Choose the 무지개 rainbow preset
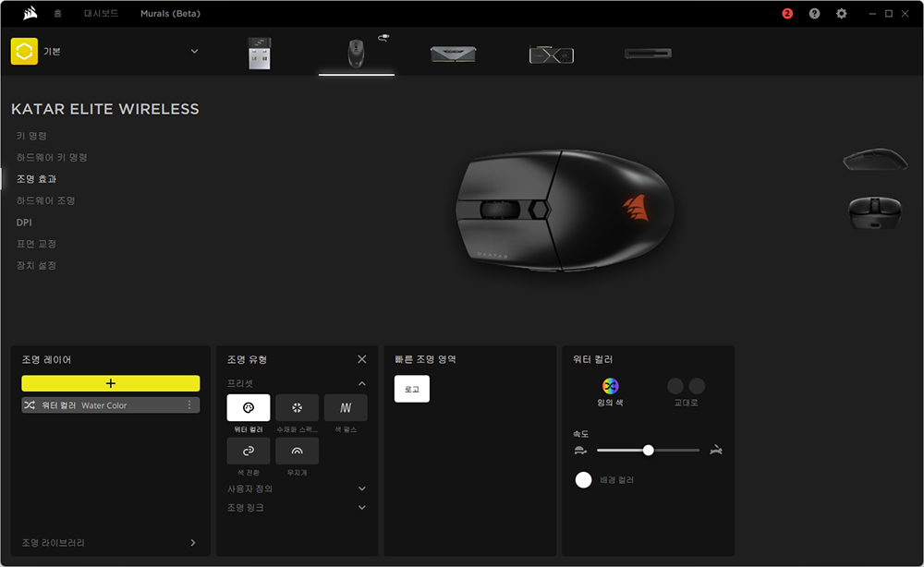 click(x=297, y=451)
